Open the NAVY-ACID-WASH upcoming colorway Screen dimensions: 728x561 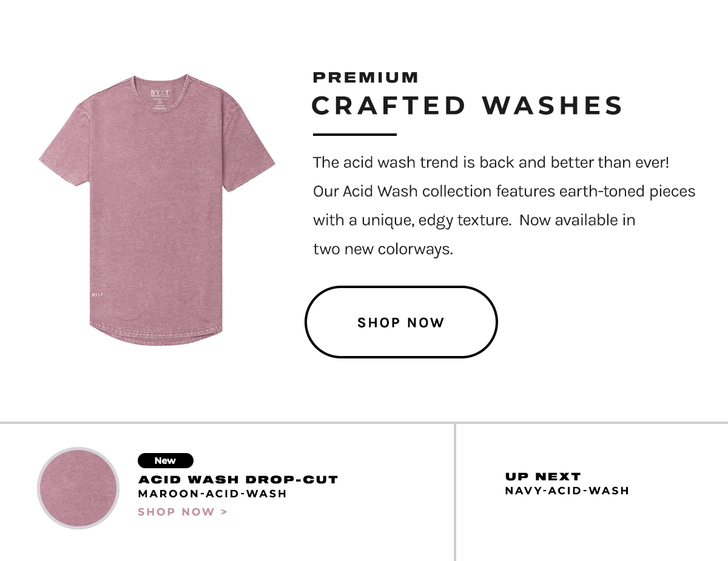pyautogui.click(x=567, y=491)
